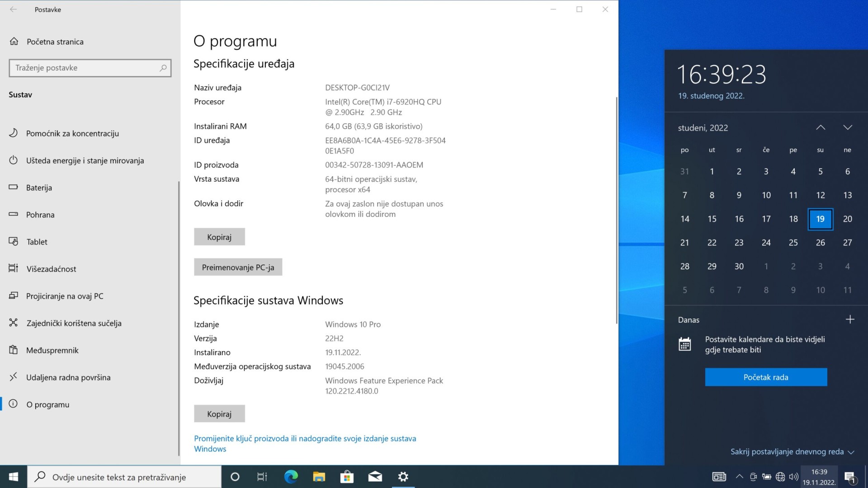Show hidden tray icons chevron
Viewport: 868px width, 488px height.
click(x=740, y=477)
